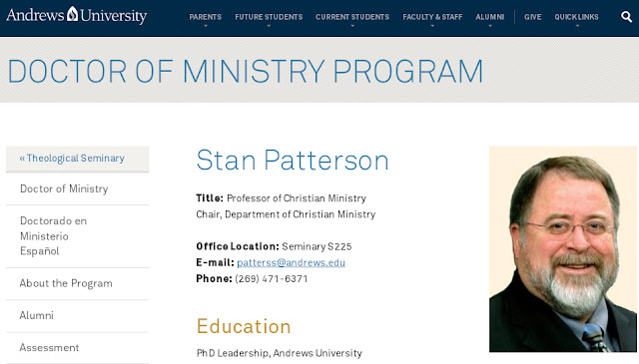Image resolution: width=639 pixels, height=364 pixels.
Task: Open the search magnifier icon
Action: click(626, 17)
